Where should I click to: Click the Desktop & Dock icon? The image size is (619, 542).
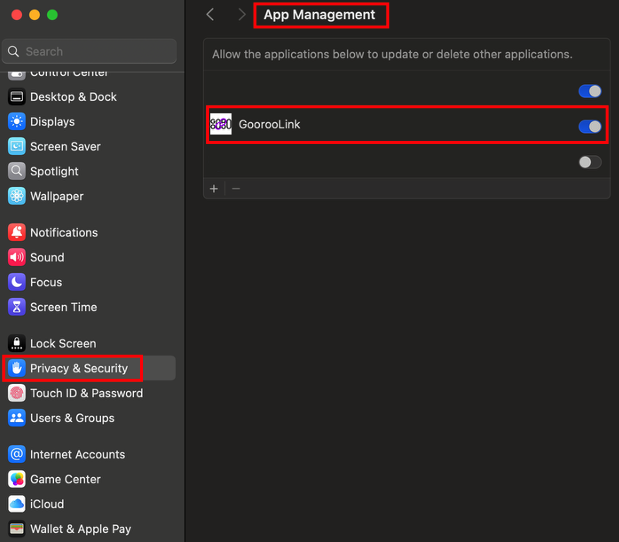tap(17, 97)
